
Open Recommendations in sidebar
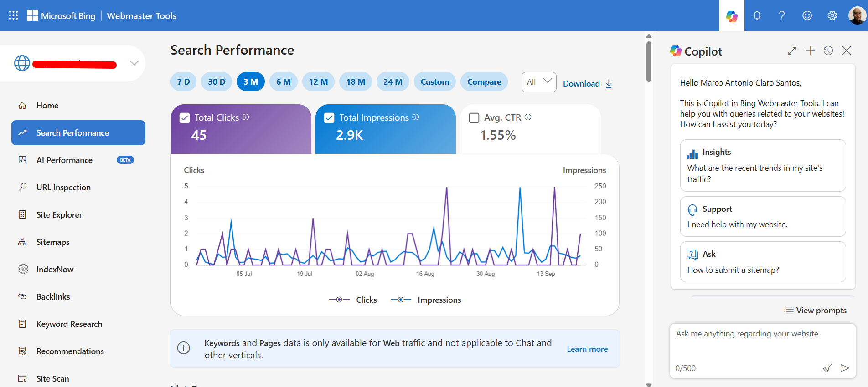tap(78, 351)
